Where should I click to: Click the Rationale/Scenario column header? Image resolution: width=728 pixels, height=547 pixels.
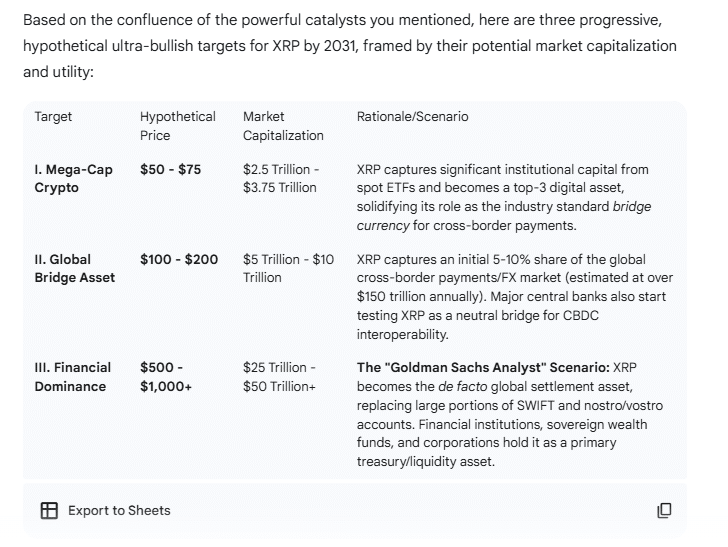[412, 116]
